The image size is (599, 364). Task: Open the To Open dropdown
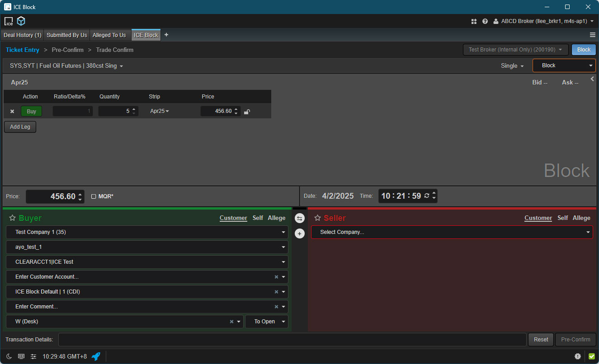(266, 322)
